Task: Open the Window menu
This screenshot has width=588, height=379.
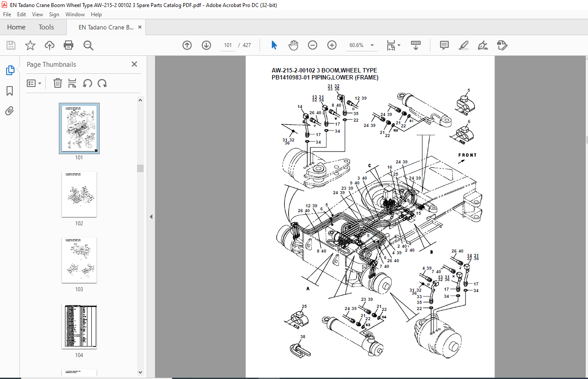Action: coord(75,14)
